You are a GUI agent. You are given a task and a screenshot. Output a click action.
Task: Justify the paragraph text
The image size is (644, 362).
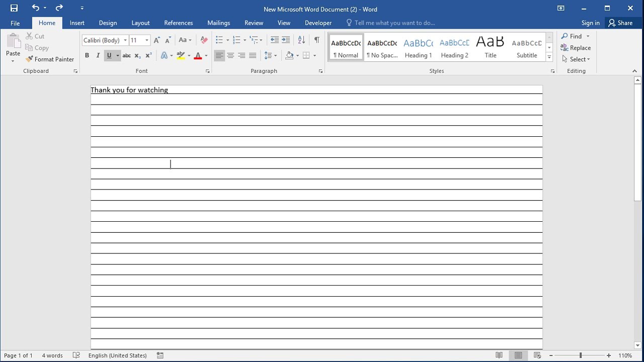253,55
